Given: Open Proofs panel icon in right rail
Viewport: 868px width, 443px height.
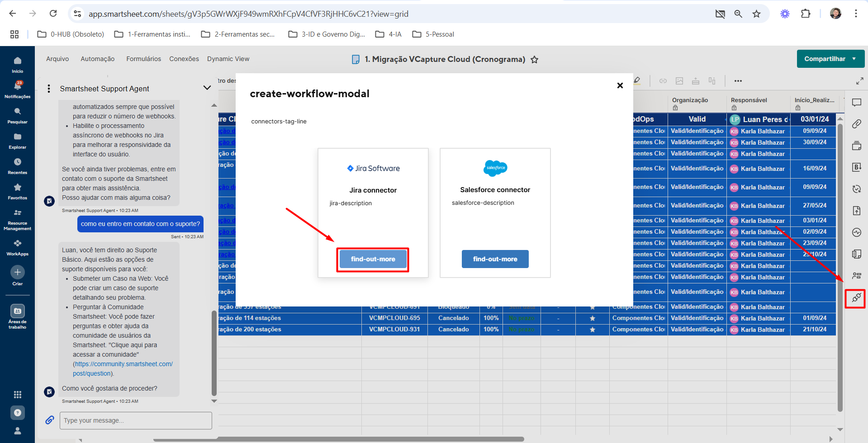Looking at the screenshot, I should 857,146.
